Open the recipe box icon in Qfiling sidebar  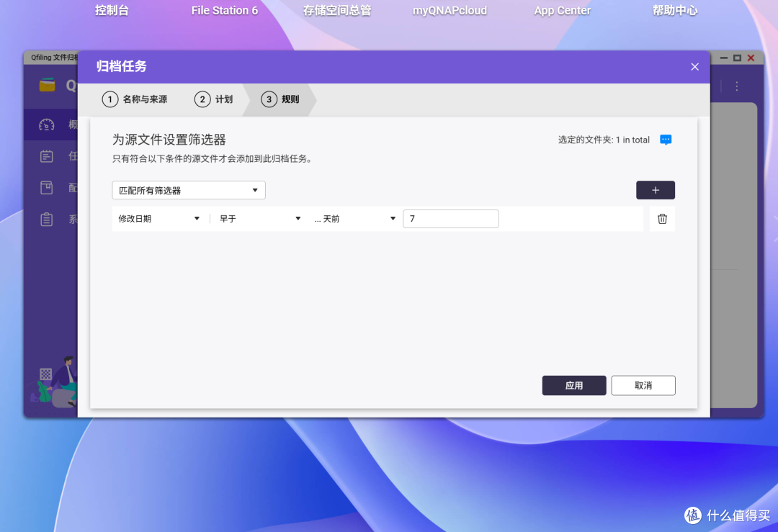pyautogui.click(x=47, y=187)
